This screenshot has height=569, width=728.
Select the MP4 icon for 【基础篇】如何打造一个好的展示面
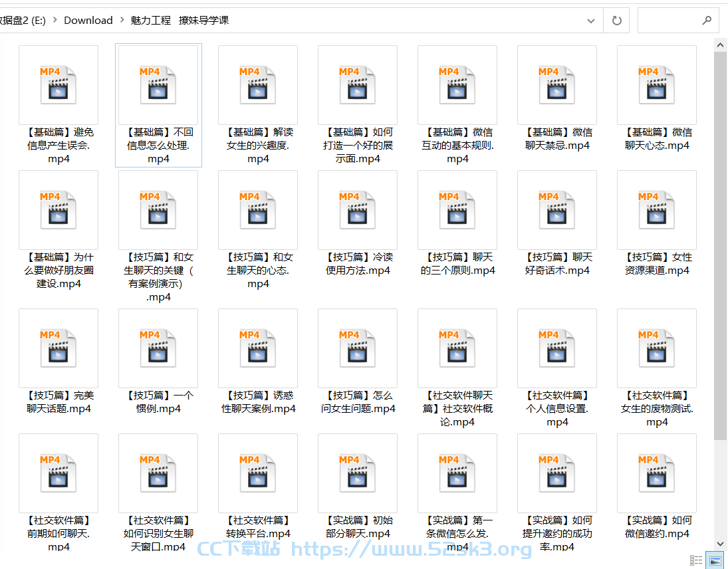click(358, 85)
